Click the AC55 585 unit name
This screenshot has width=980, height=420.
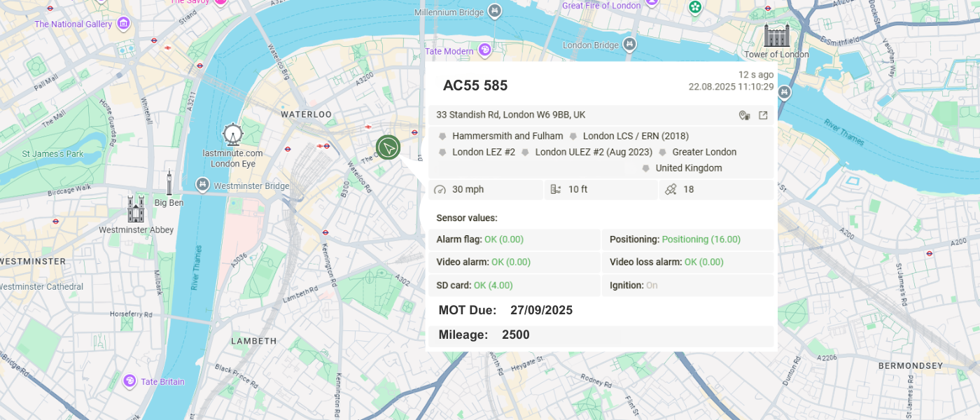pyautogui.click(x=475, y=86)
